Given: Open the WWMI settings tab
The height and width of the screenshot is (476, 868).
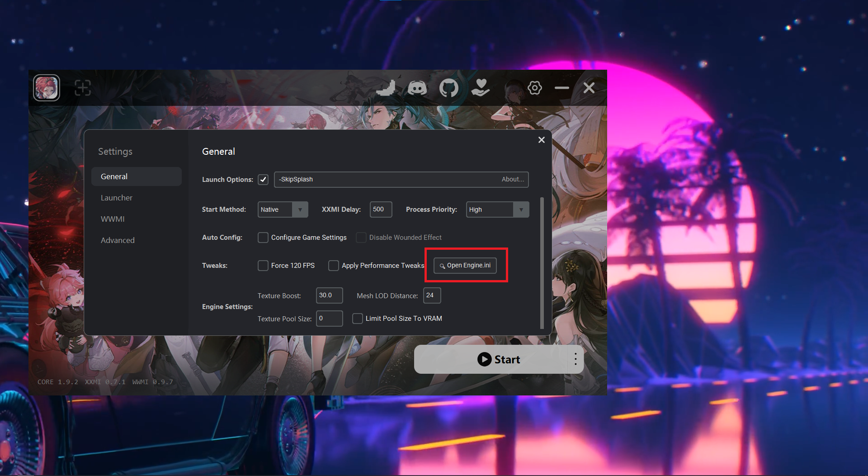Looking at the screenshot, I should click(137, 219).
